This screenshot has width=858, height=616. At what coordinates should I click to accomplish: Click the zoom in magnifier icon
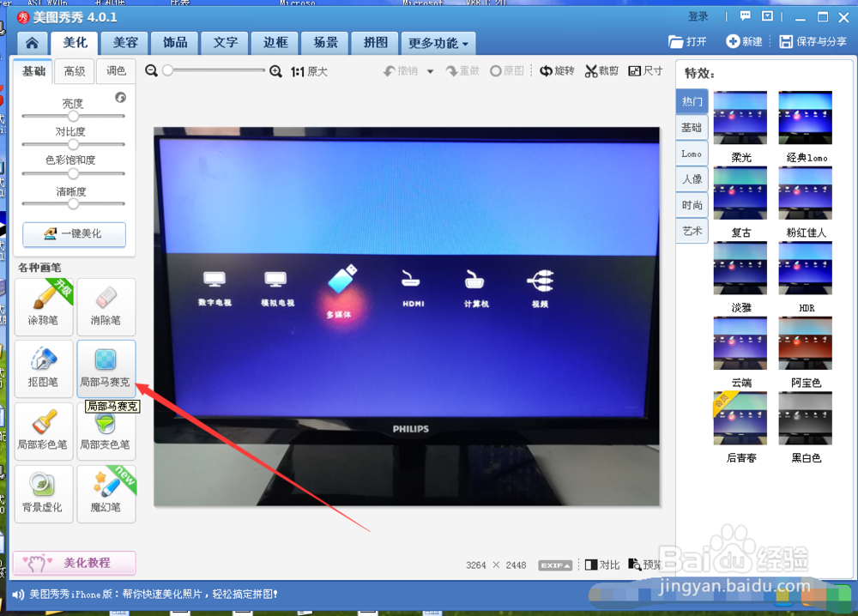[275, 71]
